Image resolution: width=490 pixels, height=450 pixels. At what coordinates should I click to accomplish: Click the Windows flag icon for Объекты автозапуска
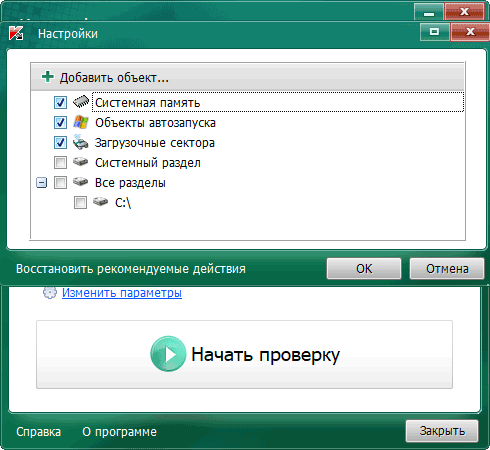(x=81, y=122)
